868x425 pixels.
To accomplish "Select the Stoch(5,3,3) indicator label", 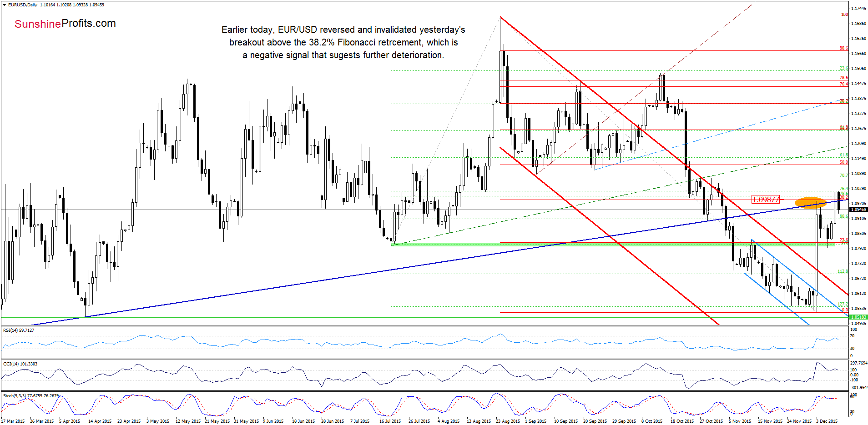I will pos(31,396).
